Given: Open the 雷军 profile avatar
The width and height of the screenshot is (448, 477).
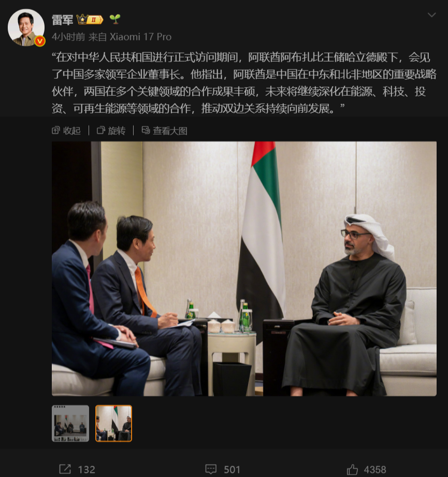Looking at the screenshot, I should (x=26, y=27).
